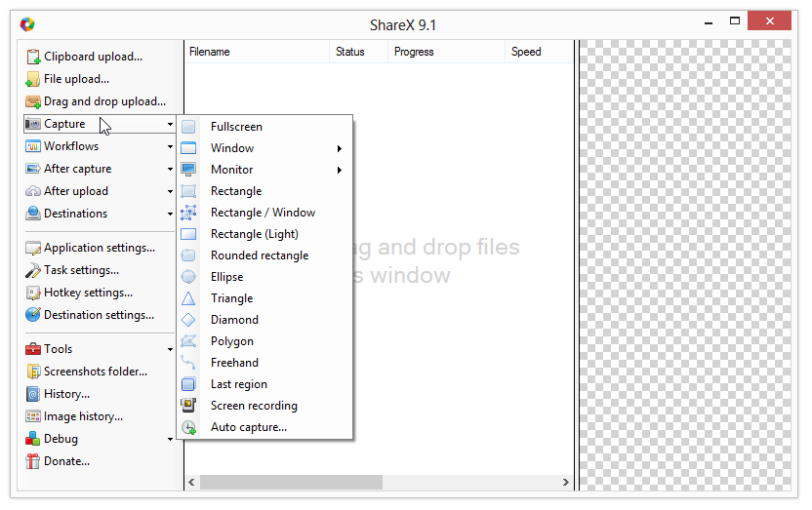Click the Diamond shape icon
The image size is (812, 510).
(188, 320)
